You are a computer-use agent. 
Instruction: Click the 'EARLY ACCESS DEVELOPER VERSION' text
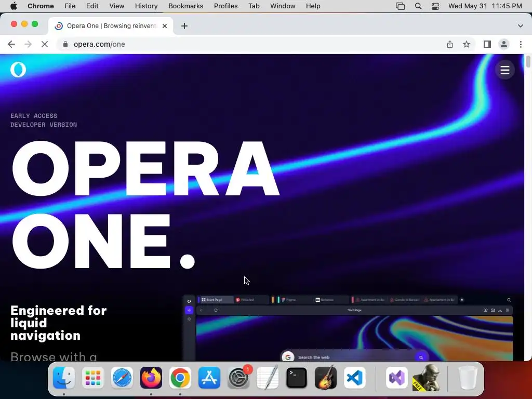click(44, 120)
